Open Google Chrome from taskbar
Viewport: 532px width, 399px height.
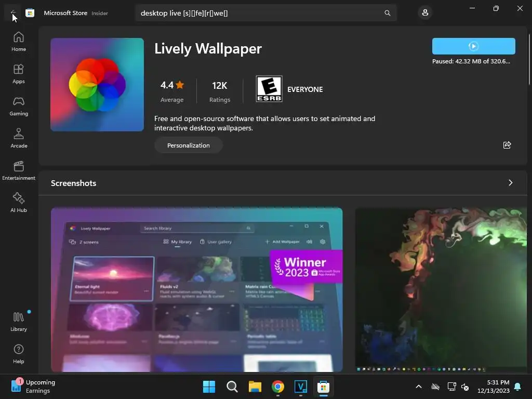coord(278,387)
